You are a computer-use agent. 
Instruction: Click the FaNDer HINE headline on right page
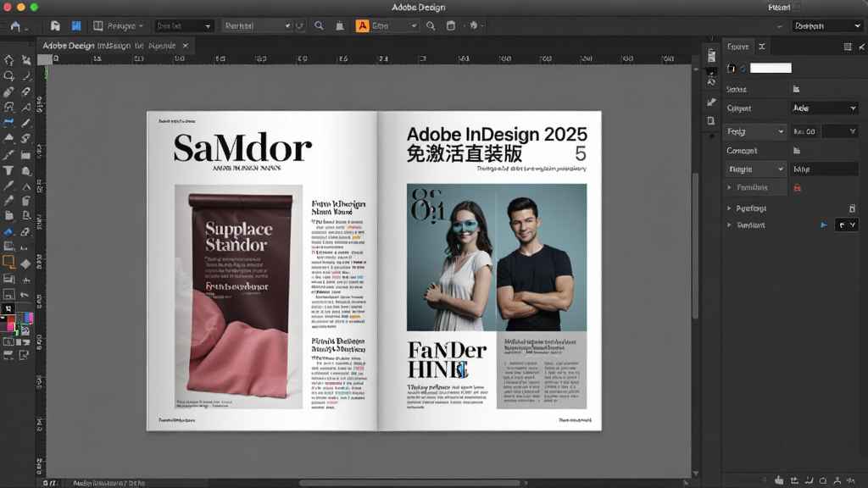[x=447, y=359]
